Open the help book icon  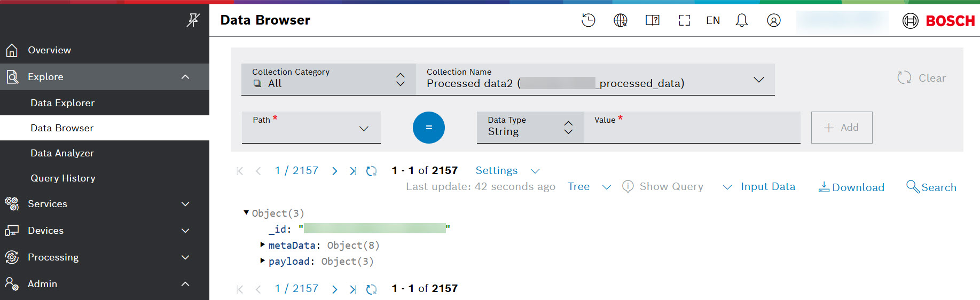pos(652,20)
